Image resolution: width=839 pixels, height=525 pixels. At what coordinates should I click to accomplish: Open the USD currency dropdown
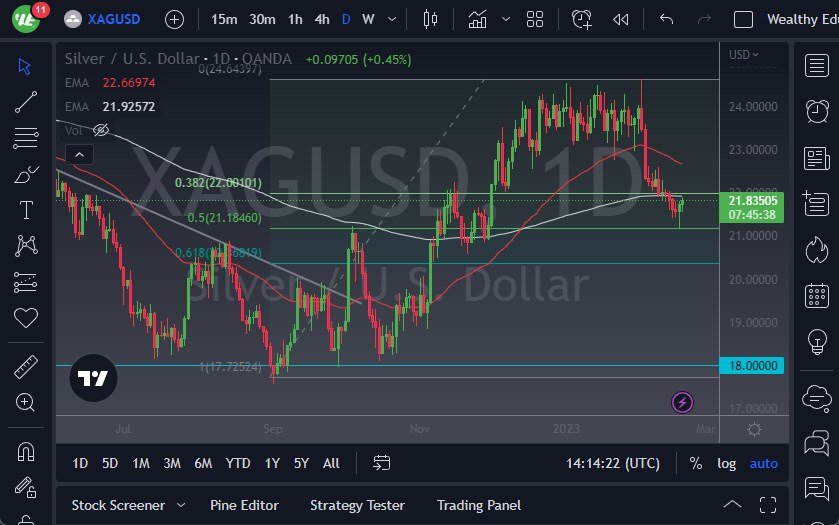(743, 55)
